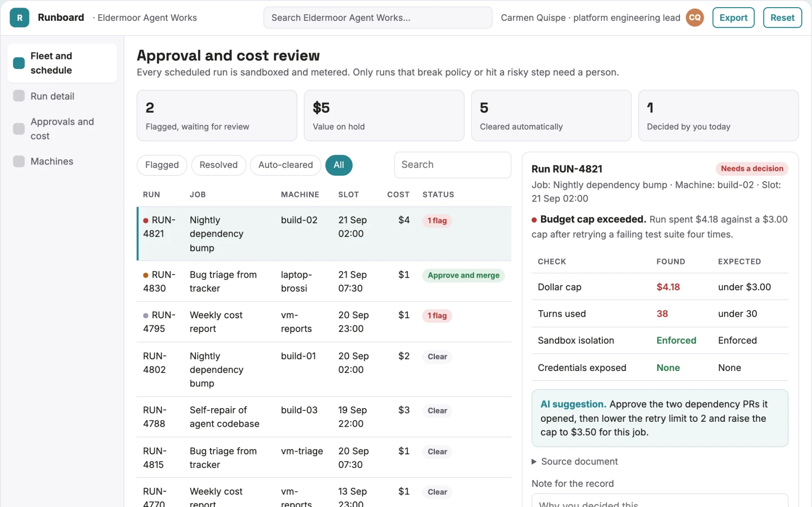
Task: Go to Run detail in sidebar
Action: point(62,96)
